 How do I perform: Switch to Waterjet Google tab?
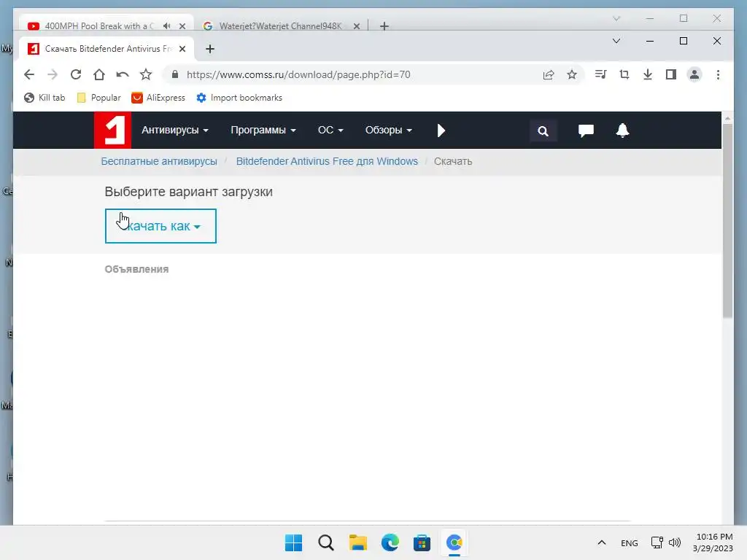pyautogui.click(x=280, y=26)
